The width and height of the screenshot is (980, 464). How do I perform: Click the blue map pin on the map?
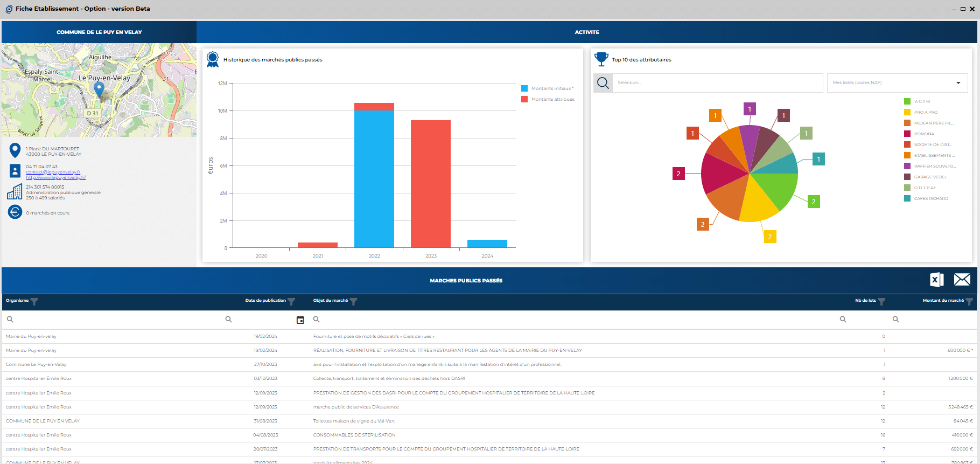99,88
